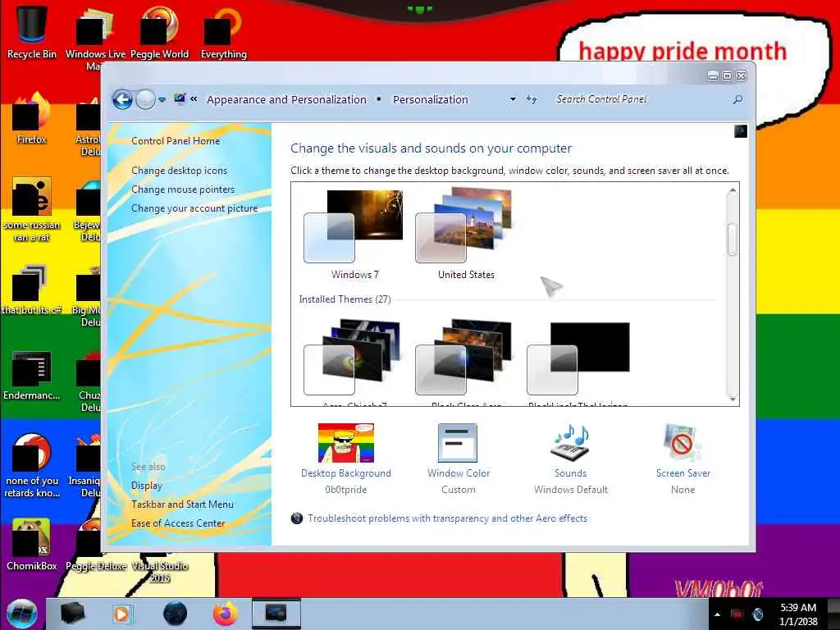
Task: Open Change mouse pointers
Action: (x=183, y=189)
